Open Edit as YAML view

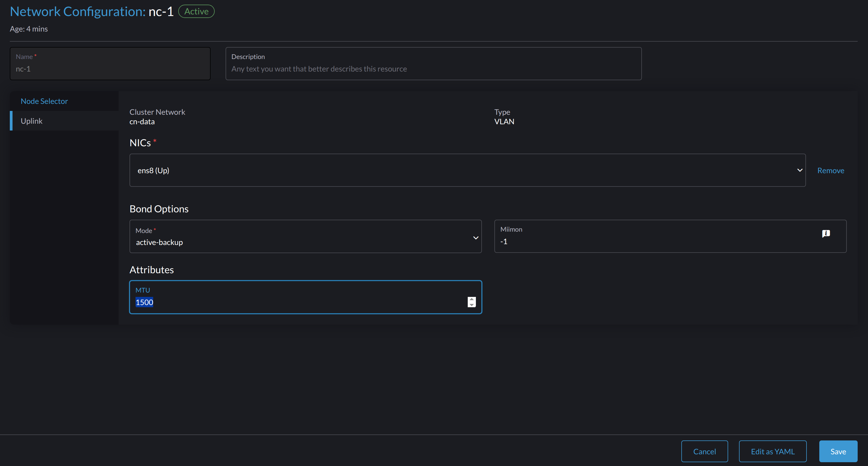tap(772, 451)
